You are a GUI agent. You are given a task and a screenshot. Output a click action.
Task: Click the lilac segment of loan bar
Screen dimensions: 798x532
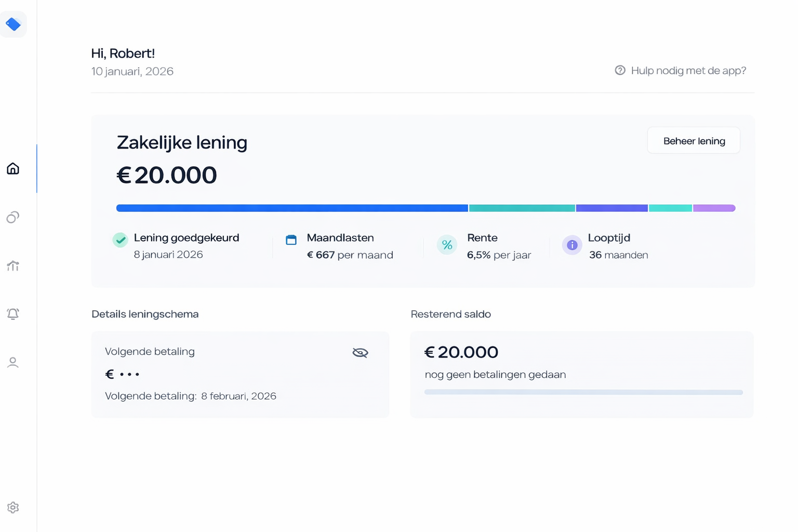coord(714,208)
